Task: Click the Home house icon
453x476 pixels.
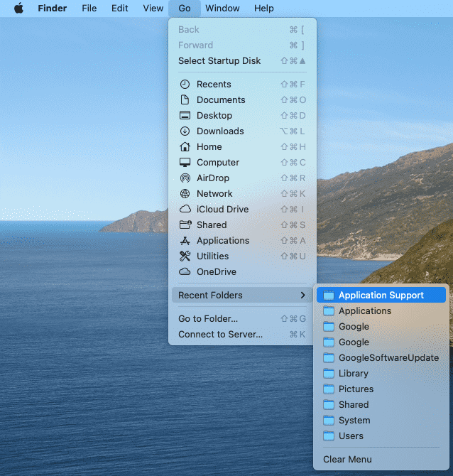Action: click(185, 146)
